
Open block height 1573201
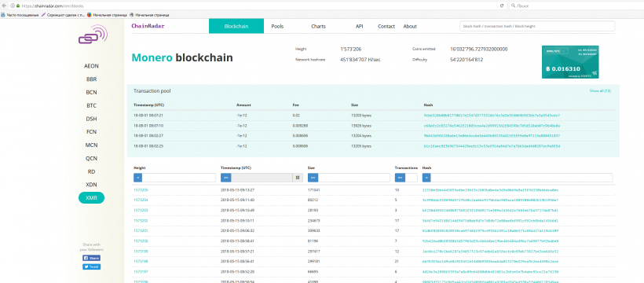(141, 230)
